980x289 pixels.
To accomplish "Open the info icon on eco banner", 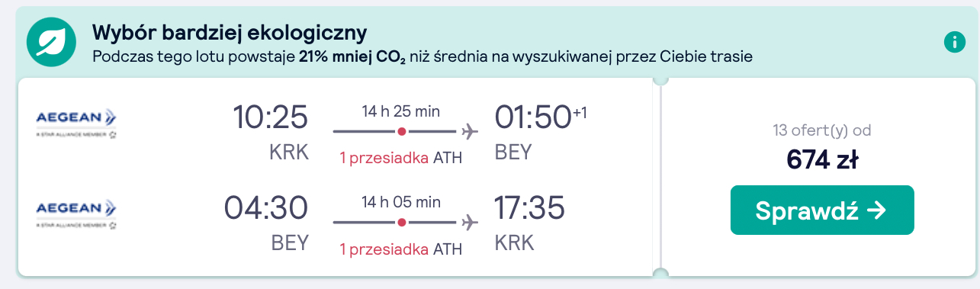I will [x=954, y=43].
